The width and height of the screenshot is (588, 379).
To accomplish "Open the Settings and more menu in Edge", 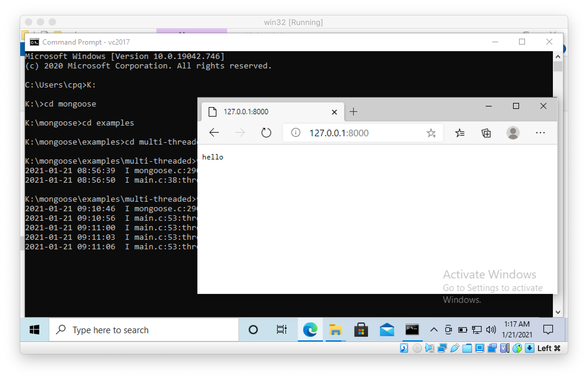I will pyautogui.click(x=540, y=133).
